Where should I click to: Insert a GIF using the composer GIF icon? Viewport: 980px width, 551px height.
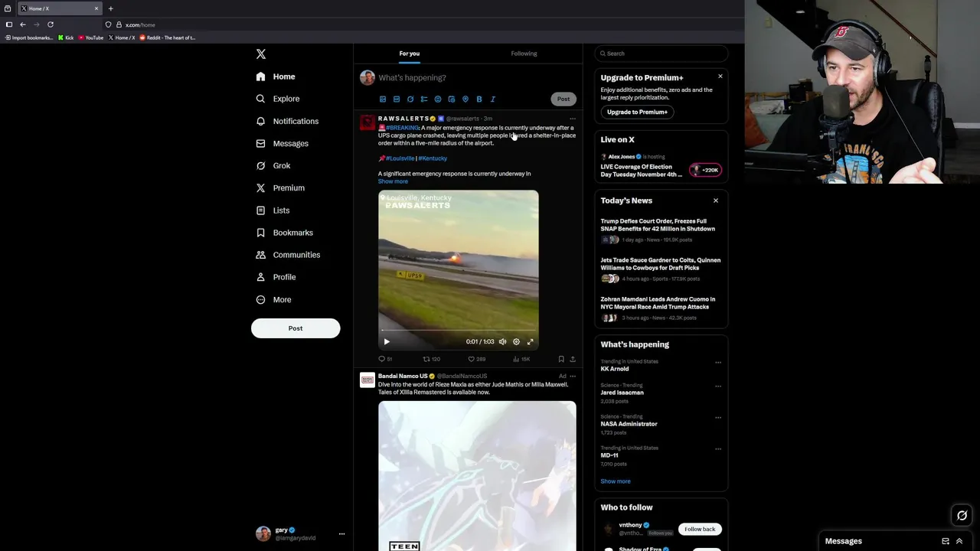click(397, 99)
